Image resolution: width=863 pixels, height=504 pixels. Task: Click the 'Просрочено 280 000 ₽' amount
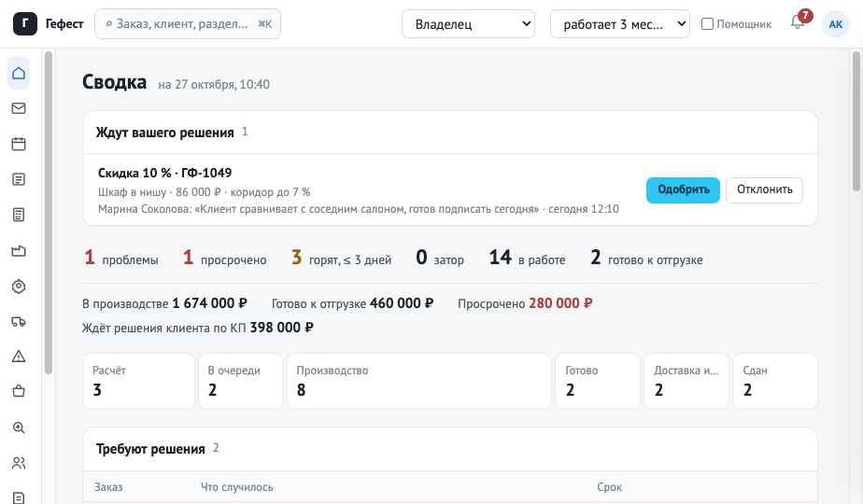(525, 303)
